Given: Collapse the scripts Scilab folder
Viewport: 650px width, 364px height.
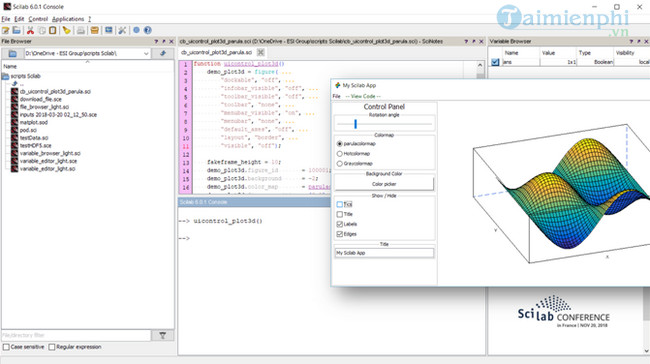Looking at the screenshot, I should 5,76.
